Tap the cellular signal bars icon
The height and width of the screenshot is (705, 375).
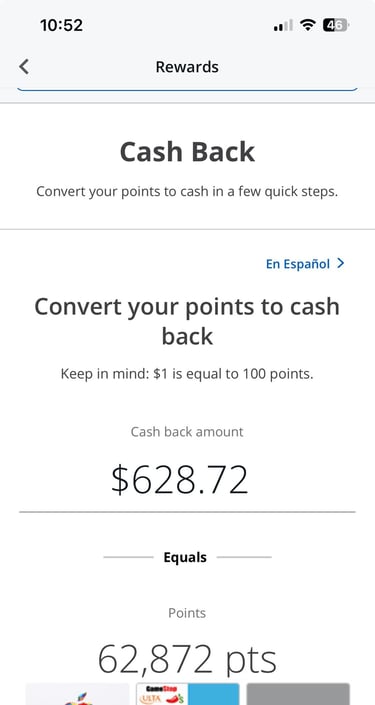283,26
